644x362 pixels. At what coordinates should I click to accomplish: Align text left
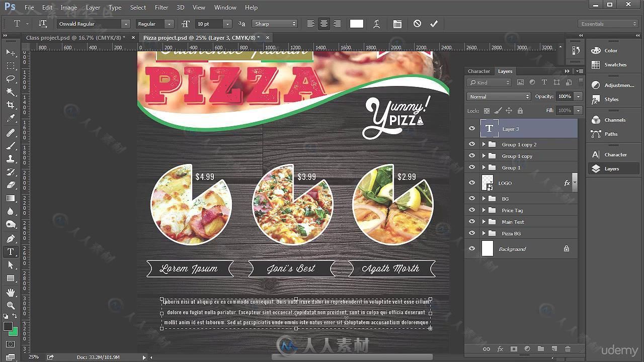point(311,24)
